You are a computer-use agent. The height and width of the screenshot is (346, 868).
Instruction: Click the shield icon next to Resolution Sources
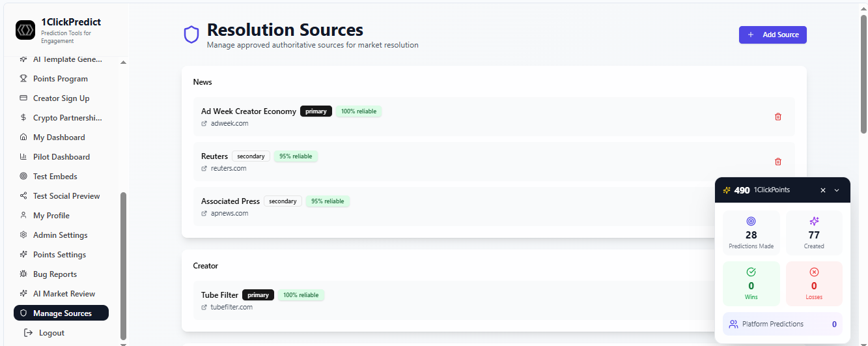click(x=191, y=35)
